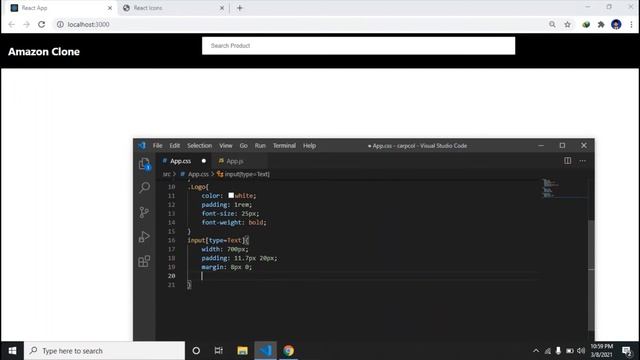This screenshot has width=640, height=360.
Task: Click the unsaved dot on the App.css tab
Action: tap(204, 161)
